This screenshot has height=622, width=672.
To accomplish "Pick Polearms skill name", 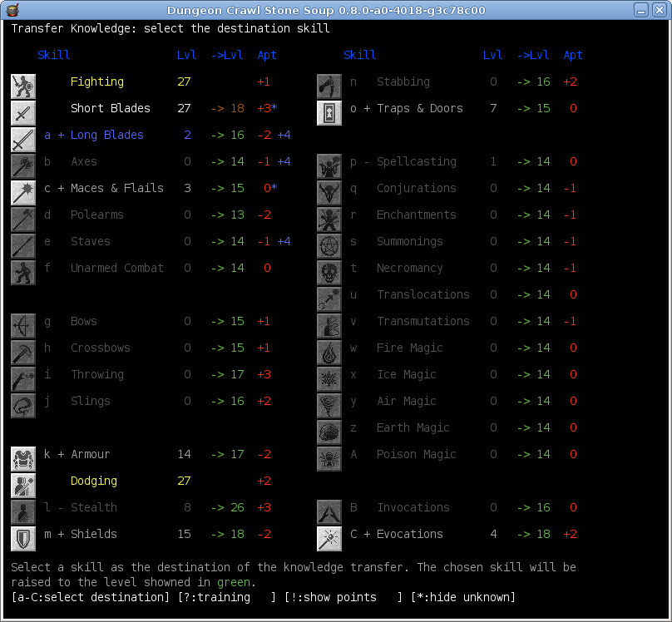I will pyautogui.click(x=97, y=215).
